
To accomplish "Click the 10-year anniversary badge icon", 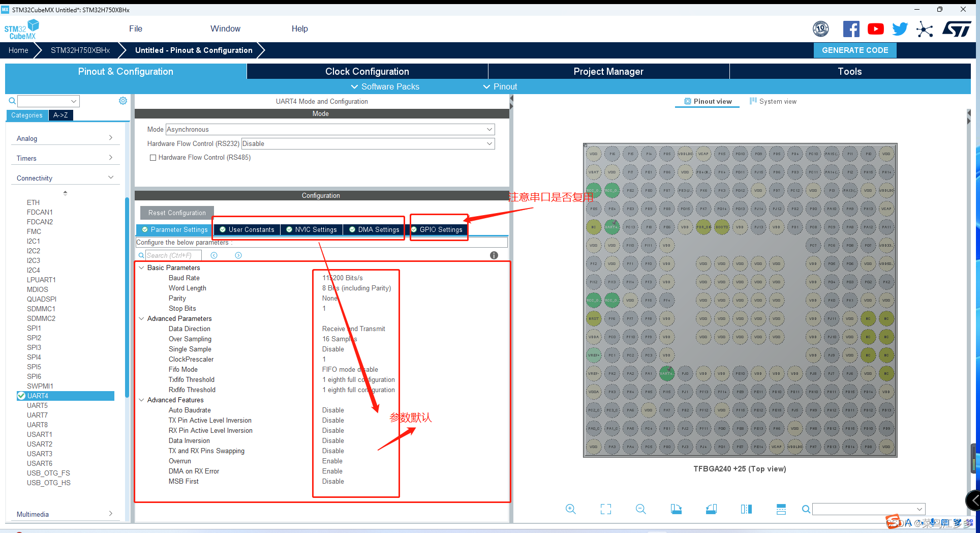I will click(821, 29).
